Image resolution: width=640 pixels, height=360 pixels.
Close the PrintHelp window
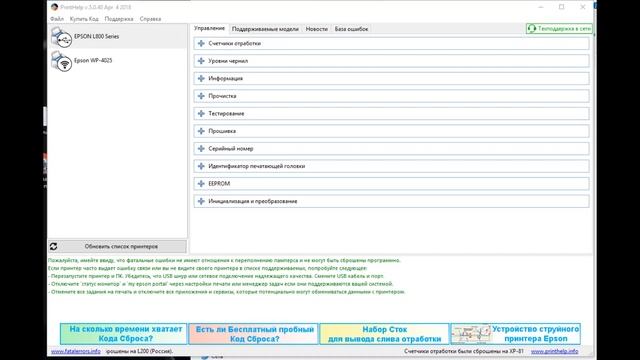tap(583, 7)
